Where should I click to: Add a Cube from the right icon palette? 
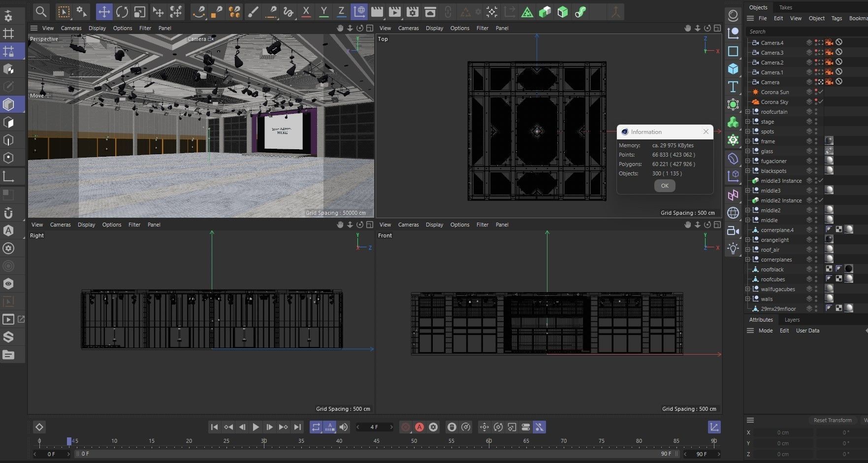pyautogui.click(x=733, y=68)
